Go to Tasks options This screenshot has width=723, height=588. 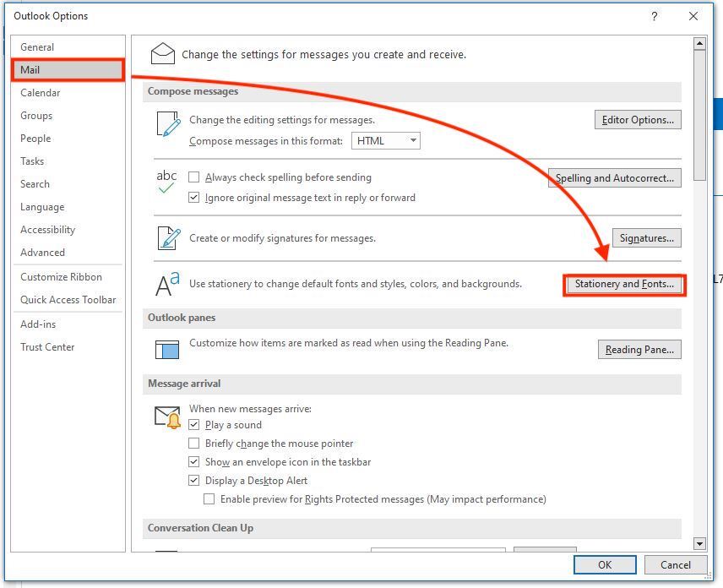click(68, 161)
